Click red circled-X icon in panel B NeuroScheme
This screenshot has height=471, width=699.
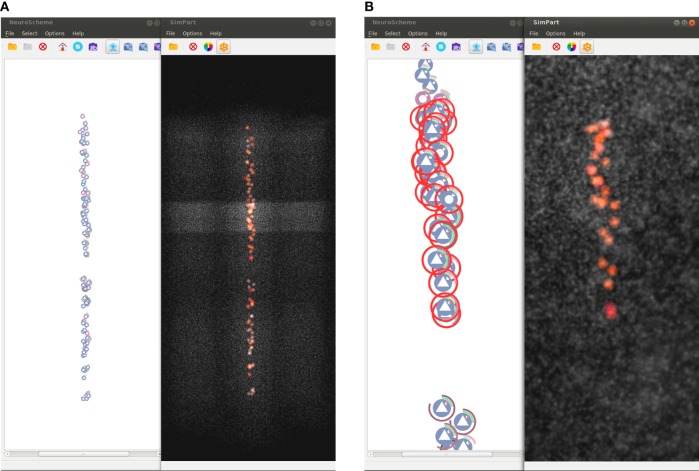click(x=406, y=46)
